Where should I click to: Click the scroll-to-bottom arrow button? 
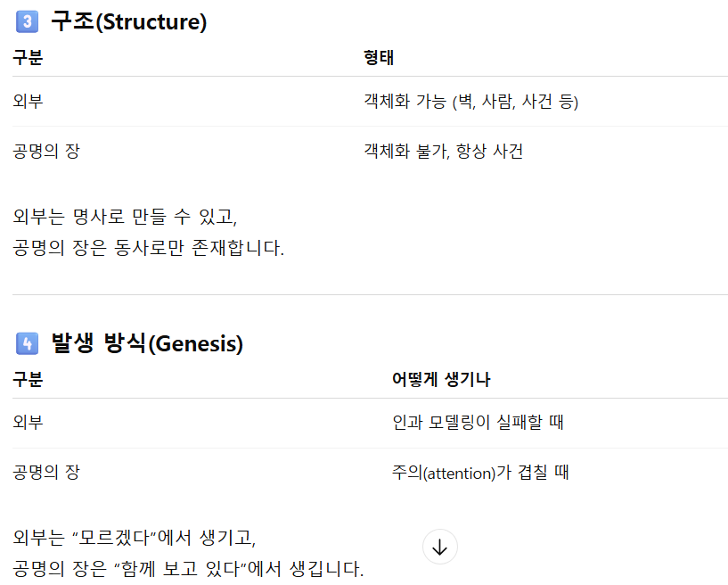[439, 547]
